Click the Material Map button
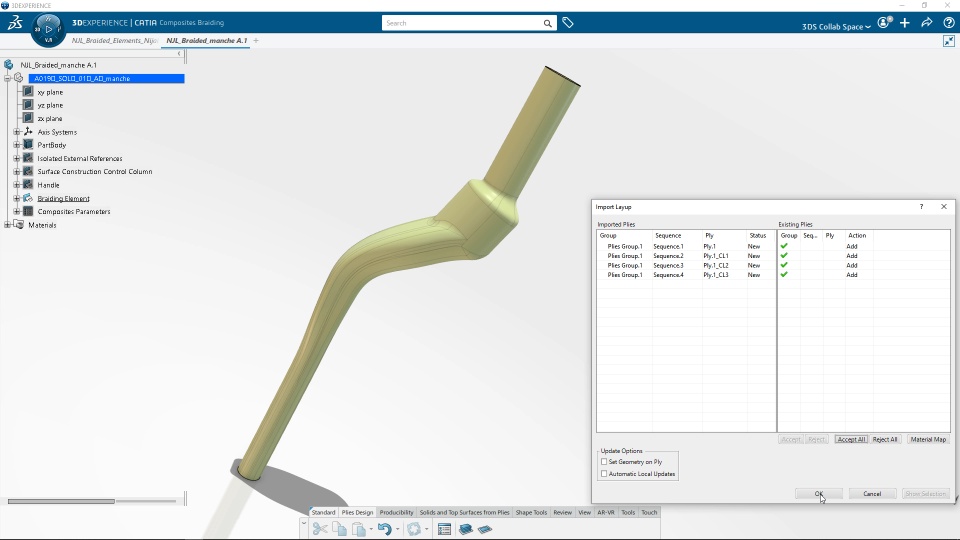This screenshot has height=540, width=960. (x=928, y=440)
